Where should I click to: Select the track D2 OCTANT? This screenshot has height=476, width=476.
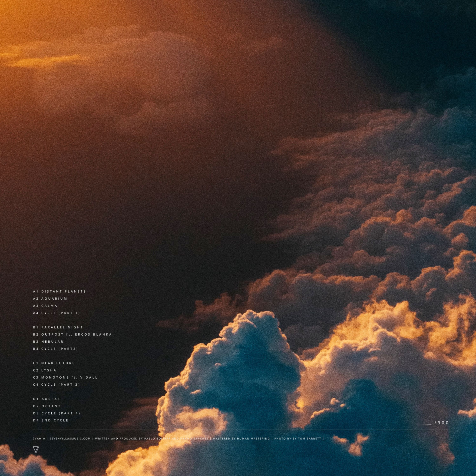[47, 406]
